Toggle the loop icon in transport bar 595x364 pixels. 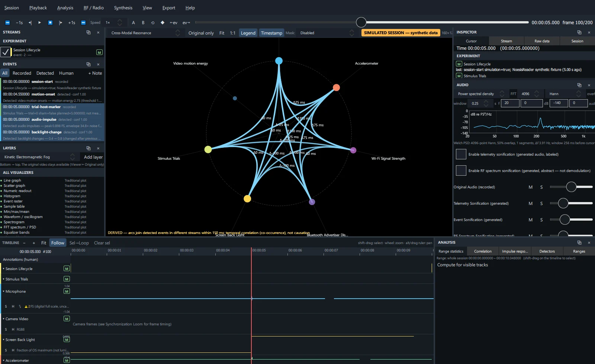(153, 23)
